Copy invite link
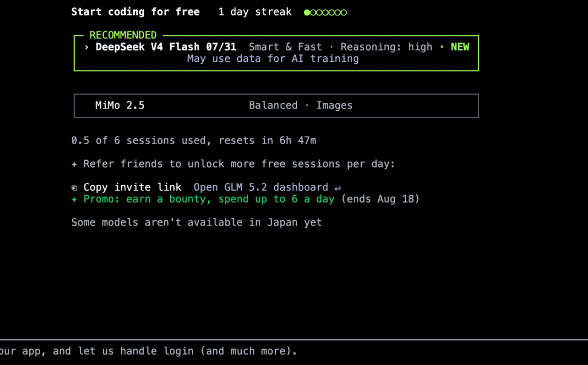 [x=133, y=187]
